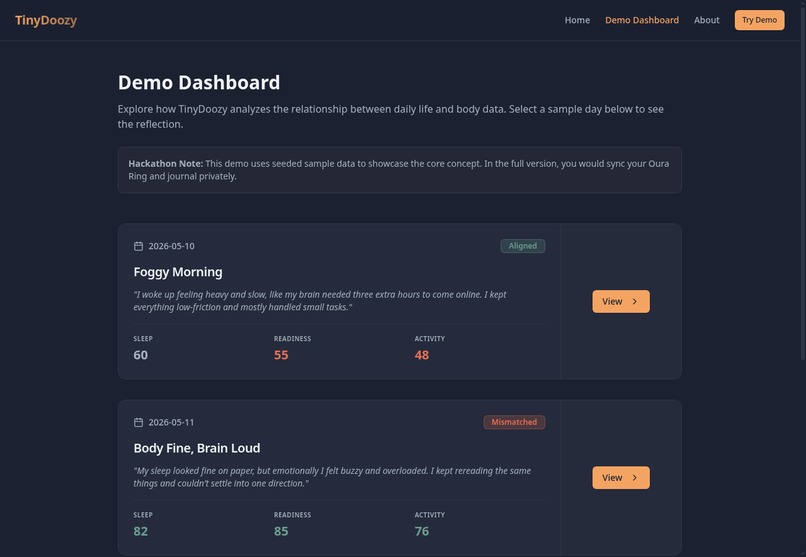
Task: Go to the Home page
Action: tap(577, 20)
